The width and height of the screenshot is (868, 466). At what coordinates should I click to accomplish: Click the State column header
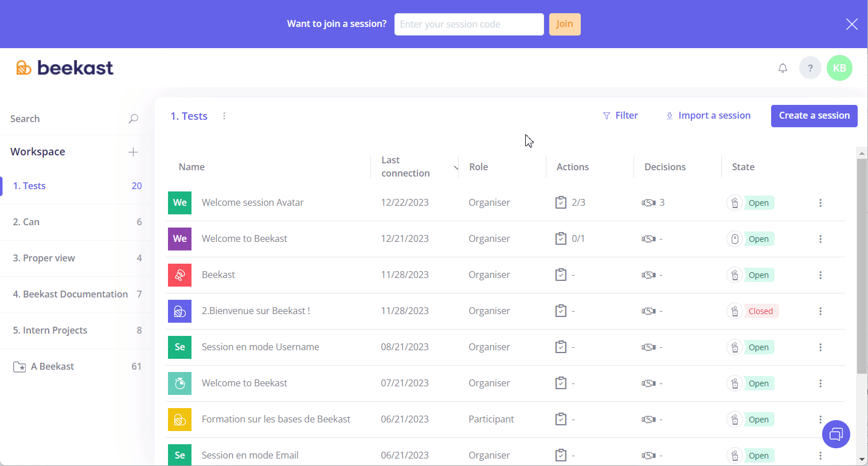click(743, 167)
